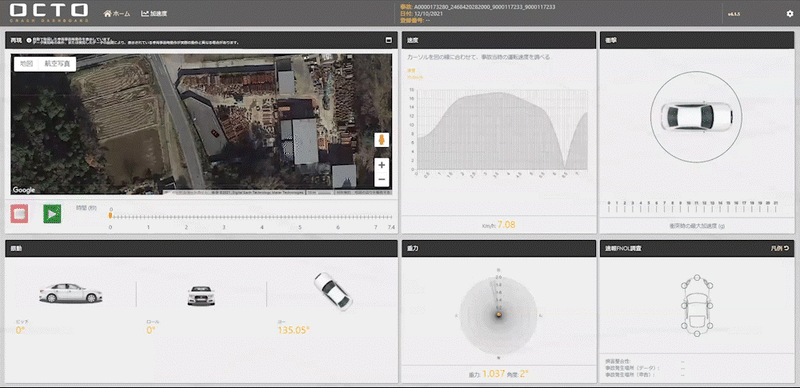
Task: Click the orange dot in gravity radar
Action: tap(498, 314)
